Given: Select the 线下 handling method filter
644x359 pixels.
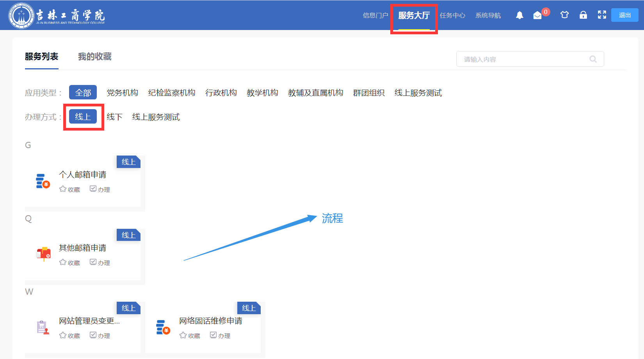Looking at the screenshot, I should 114,117.
